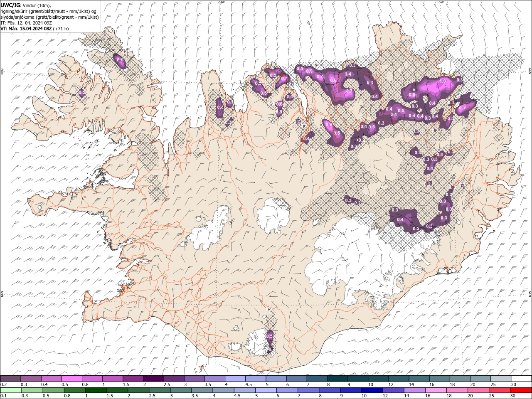Click the light pink rain swatch between 16 and 18
The height and width of the screenshot is (399, 532).
(x=436, y=390)
